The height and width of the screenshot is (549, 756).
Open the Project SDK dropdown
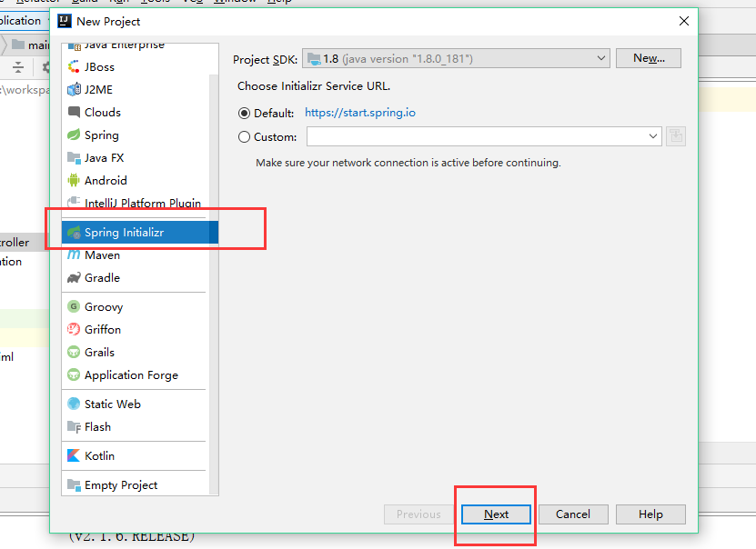click(456, 58)
